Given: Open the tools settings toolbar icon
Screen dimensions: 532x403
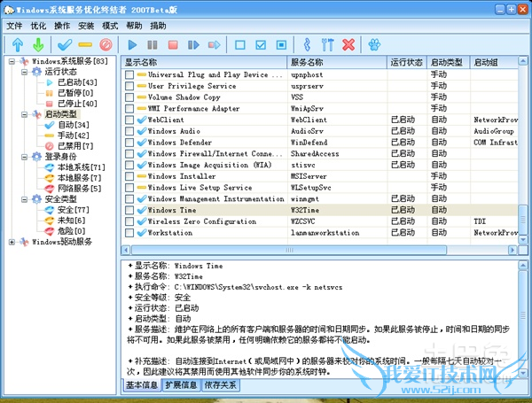Looking at the screenshot, I should pos(327,45).
